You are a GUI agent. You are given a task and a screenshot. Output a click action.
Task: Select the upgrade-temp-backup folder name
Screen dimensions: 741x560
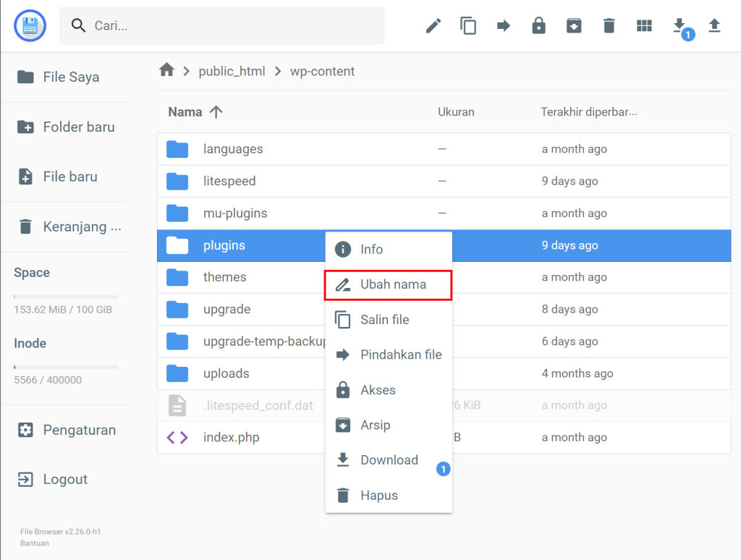[265, 341]
